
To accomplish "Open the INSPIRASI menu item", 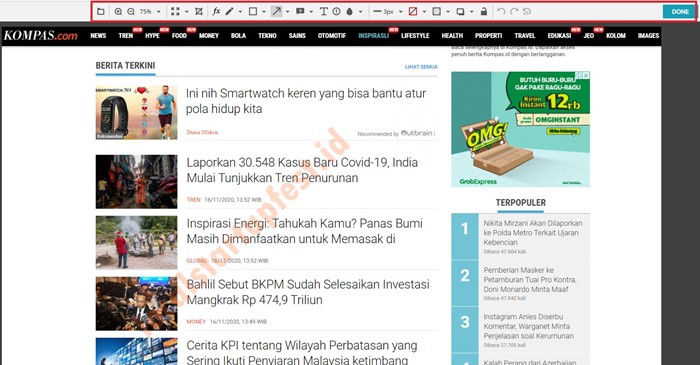I will pos(374,36).
